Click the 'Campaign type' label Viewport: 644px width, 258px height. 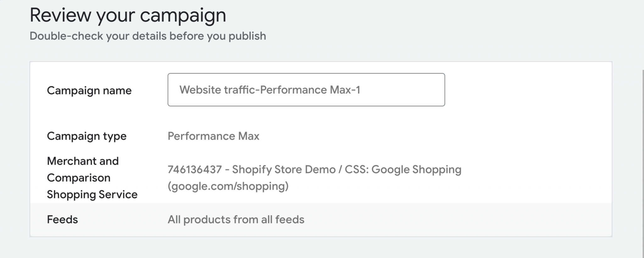pos(86,136)
